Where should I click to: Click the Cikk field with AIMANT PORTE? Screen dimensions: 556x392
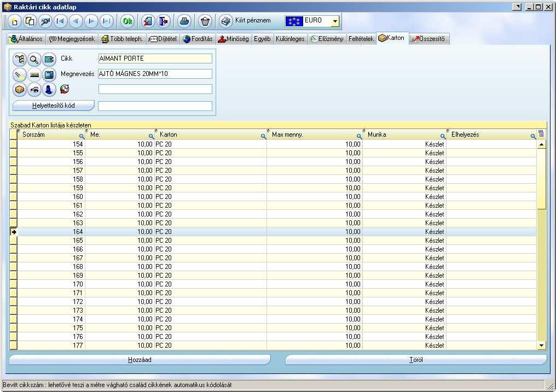click(155, 58)
